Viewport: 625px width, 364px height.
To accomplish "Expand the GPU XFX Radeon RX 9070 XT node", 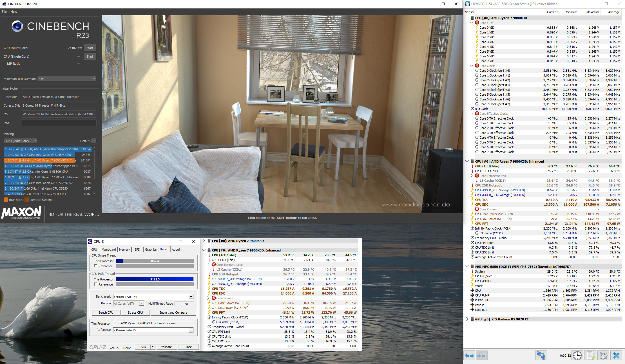I will pos(467,319).
